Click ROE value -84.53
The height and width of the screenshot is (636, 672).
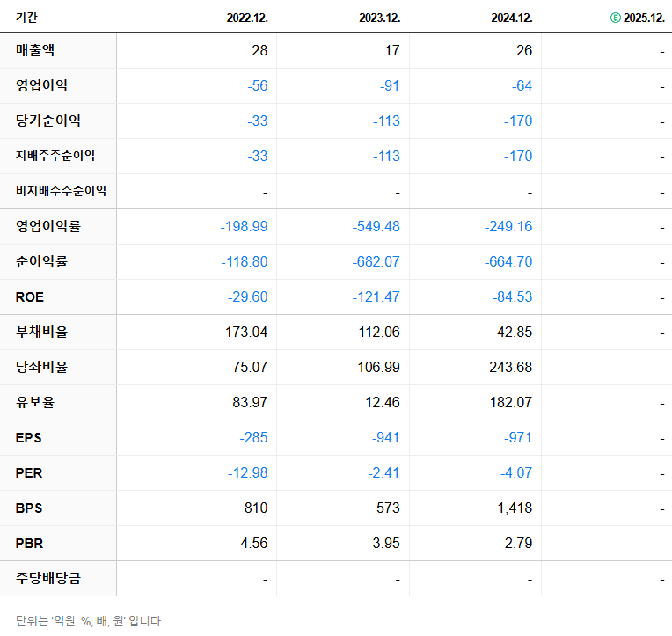[x=512, y=296]
